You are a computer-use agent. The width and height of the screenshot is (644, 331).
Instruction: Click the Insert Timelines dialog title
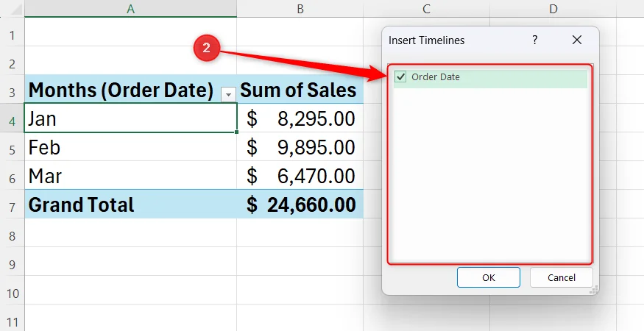(426, 40)
